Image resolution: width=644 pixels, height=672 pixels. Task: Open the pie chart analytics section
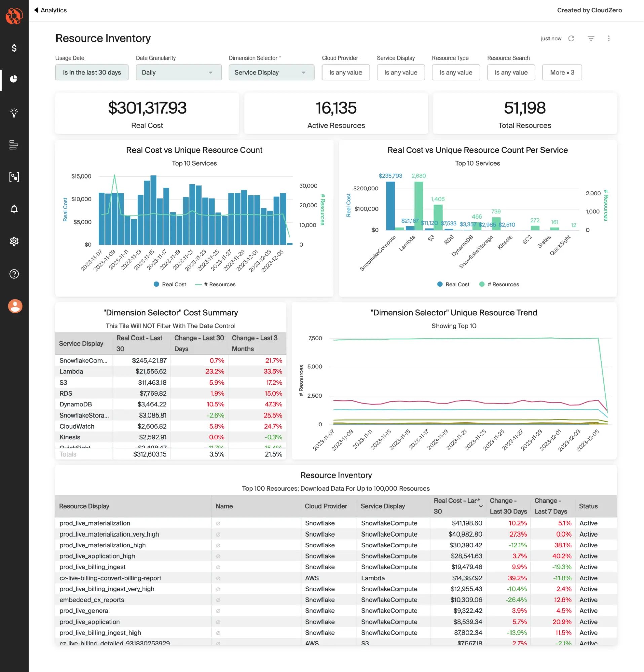pos(14,79)
